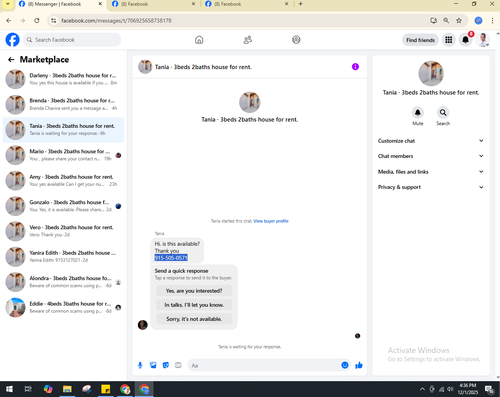Image resolution: width=500 pixels, height=397 pixels.
Task: Open Darleny house for rent conversation
Action: click(x=63, y=79)
